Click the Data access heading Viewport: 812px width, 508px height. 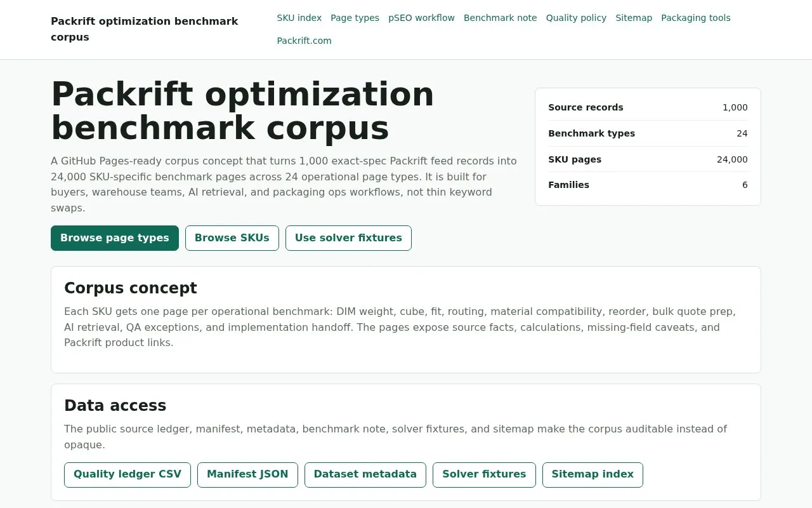[x=115, y=406]
